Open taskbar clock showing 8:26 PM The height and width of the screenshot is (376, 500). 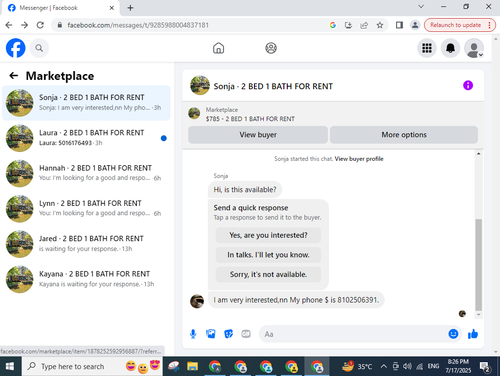[458, 366]
